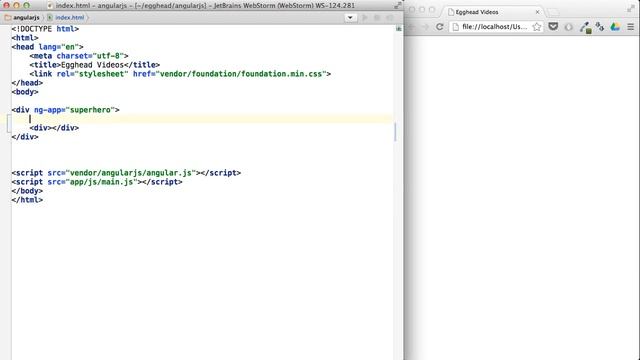The width and height of the screenshot is (640, 360).
Task: Click the opening '<body>' tag
Action: point(25,92)
